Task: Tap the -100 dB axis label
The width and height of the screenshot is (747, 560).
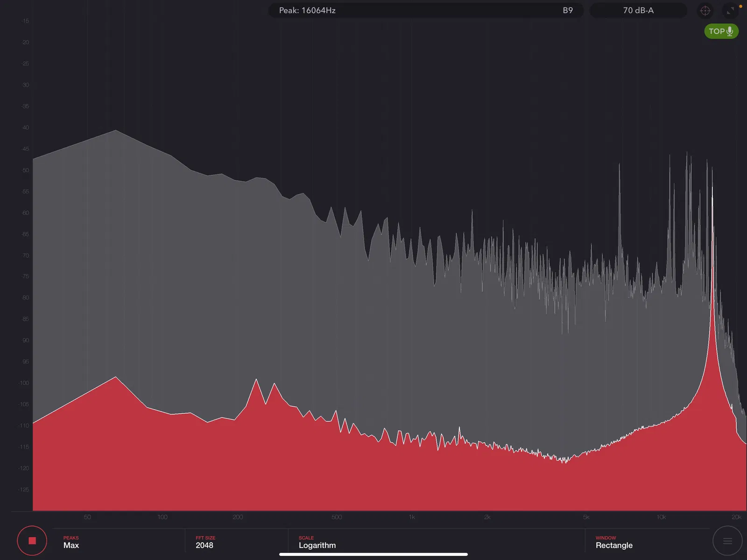Action: click(24, 383)
